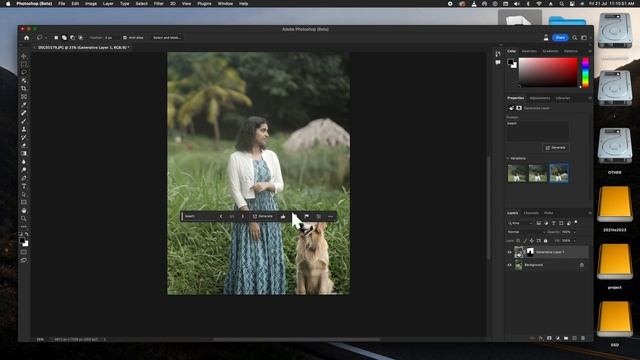Open the workspace switcher dropdown
This screenshot has width=640, height=360.
(x=585, y=38)
